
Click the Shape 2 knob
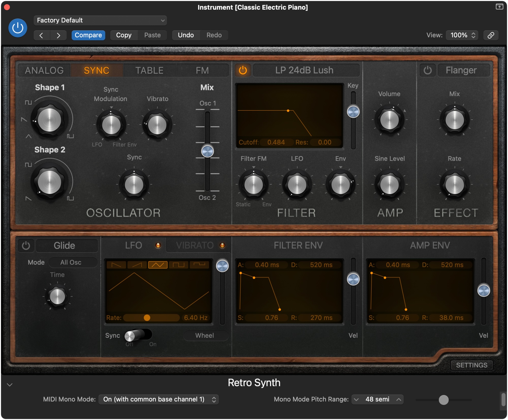(x=50, y=182)
